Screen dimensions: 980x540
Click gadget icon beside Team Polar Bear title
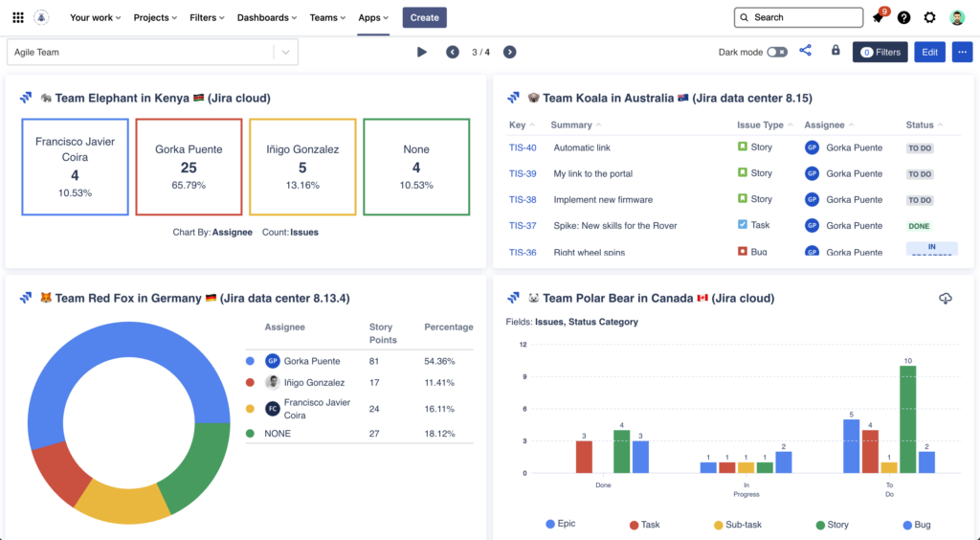coord(513,298)
